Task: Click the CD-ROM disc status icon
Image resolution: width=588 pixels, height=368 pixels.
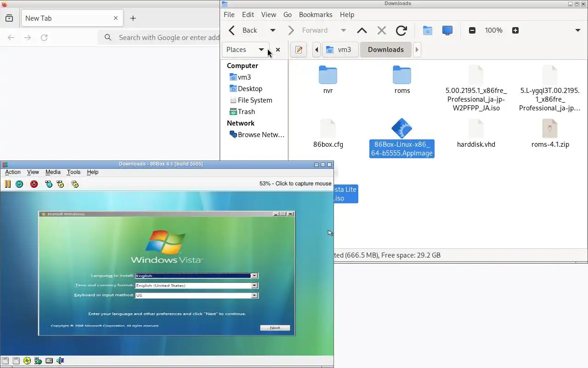Action: pyautogui.click(x=27, y=361)
